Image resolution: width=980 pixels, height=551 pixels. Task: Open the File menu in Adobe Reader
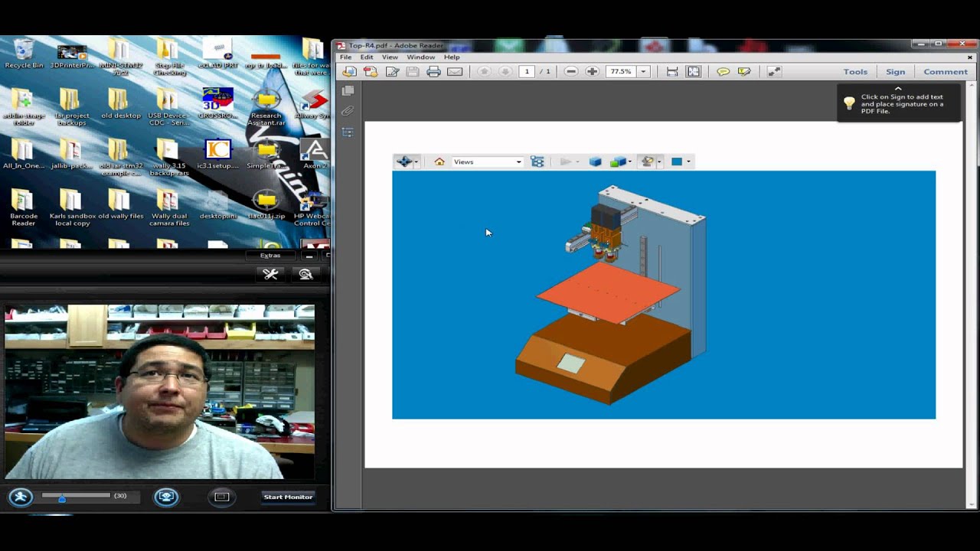[x=345, y=57]
